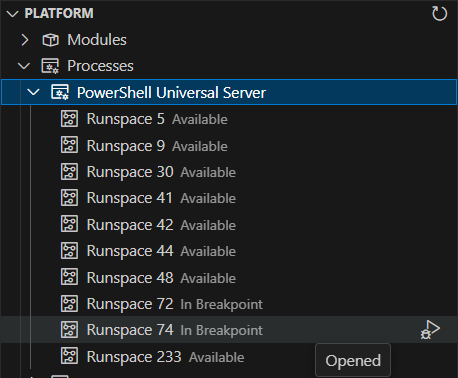Click the Runspace 48 icon
Image resolution: width=458 pixels, height=378 pixels.
pos(69,277)
